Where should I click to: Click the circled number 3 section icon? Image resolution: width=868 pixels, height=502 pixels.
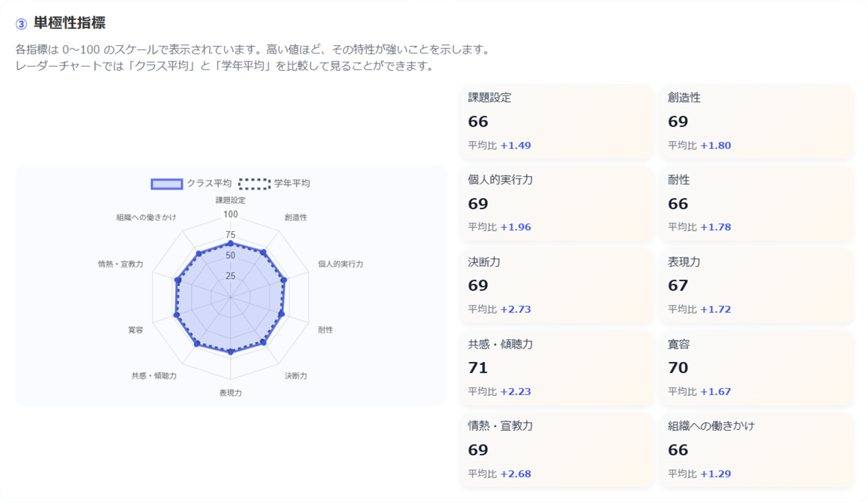(21, 24)
